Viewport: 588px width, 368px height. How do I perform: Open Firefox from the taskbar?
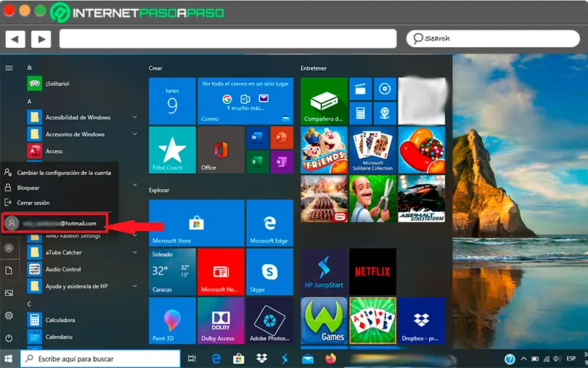330,358
